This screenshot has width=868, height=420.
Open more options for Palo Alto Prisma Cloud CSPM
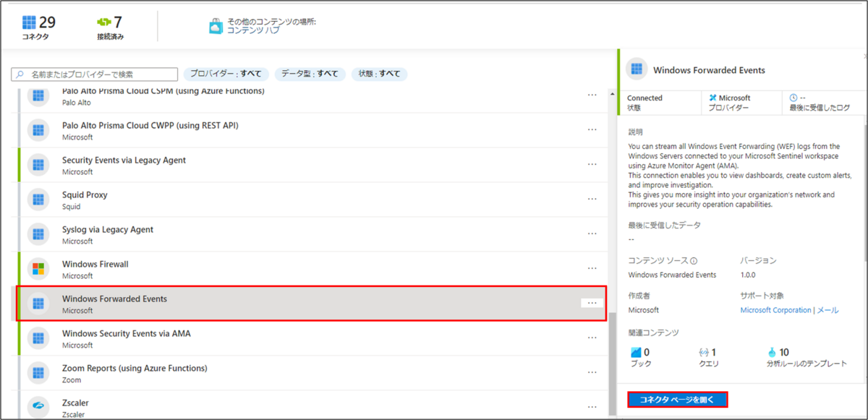coord(592,95)
